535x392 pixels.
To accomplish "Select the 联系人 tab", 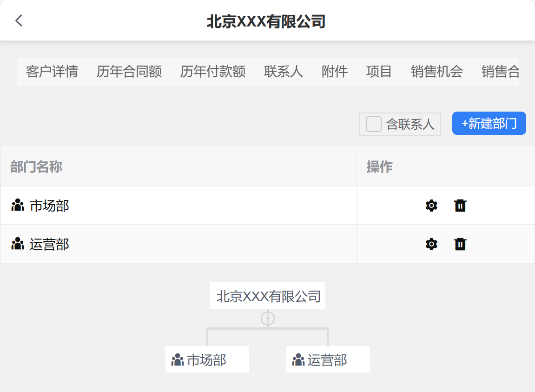I will click(284, 72).
